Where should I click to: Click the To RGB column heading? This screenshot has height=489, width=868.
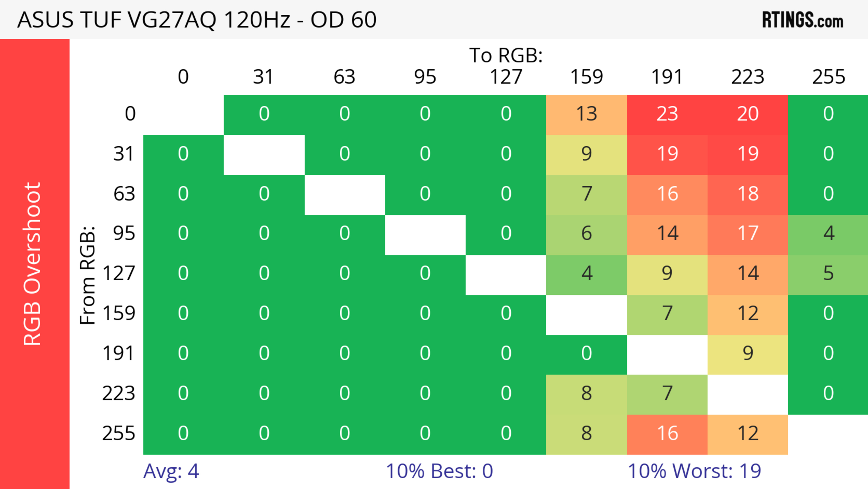[506, 55]
